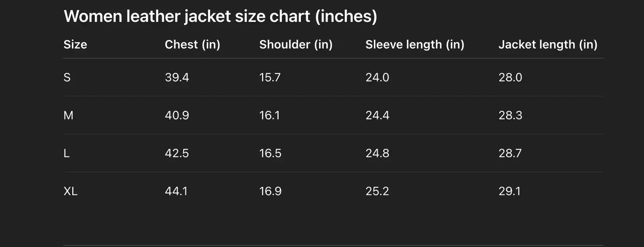This screenshot has height=247, width=644.
Task: Click the Jacket length (in) header
Action: pyautogui.click(x=548, y=45)
